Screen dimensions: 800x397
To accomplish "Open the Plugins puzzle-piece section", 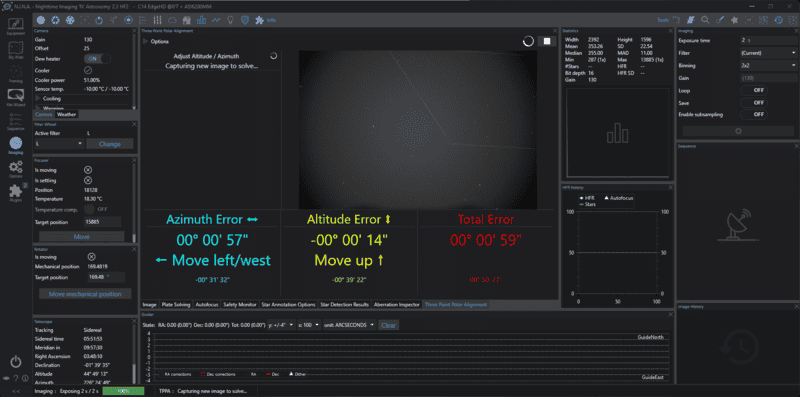I will click(16, 192).
